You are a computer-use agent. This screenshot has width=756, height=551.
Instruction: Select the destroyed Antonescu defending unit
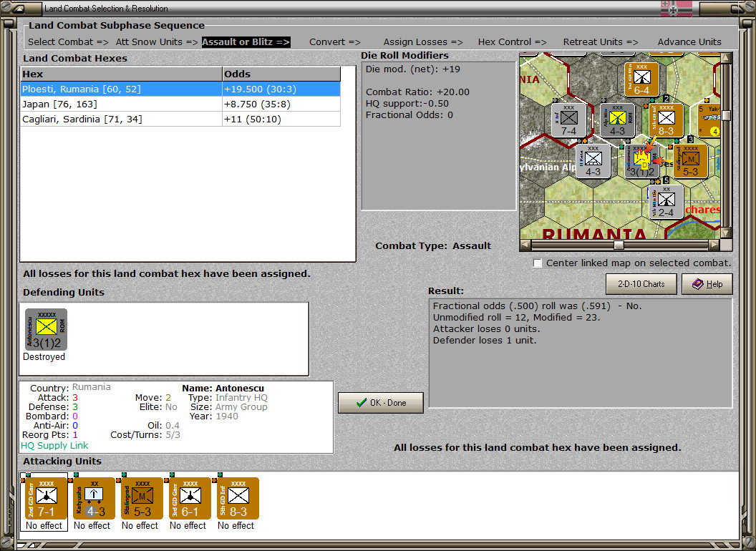point(46,330)
